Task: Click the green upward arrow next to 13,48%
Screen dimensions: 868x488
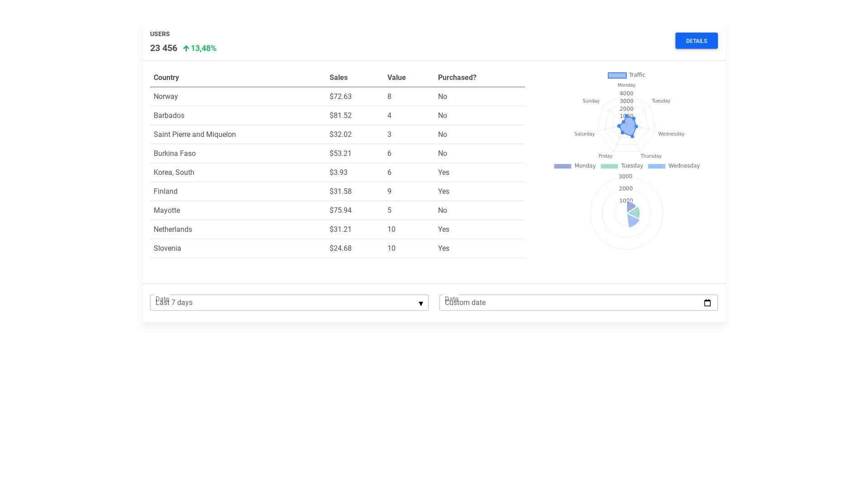Action: (186, 48)
